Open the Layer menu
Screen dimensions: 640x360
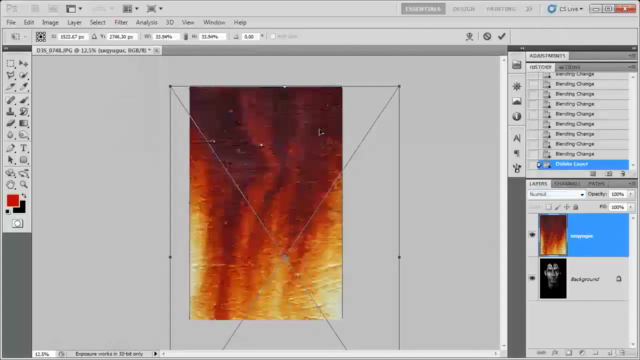pyautogui.click(x=74, y=22)
